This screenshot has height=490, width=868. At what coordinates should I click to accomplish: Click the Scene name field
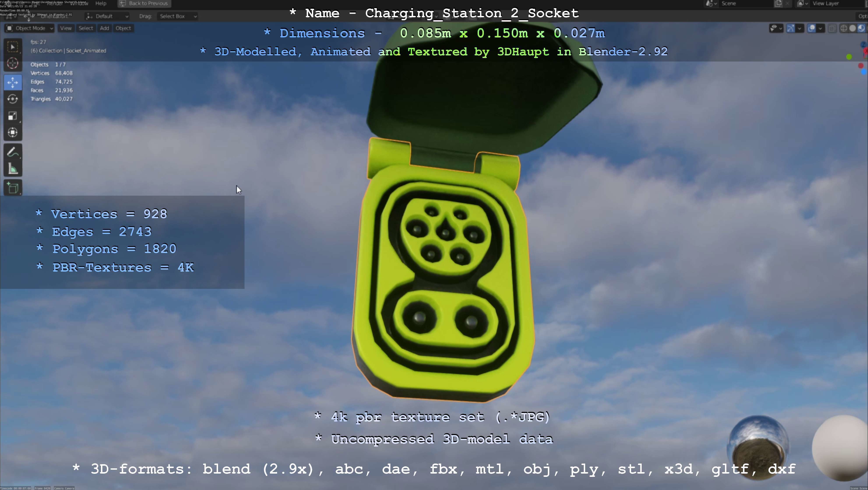[x=746, y=3]
